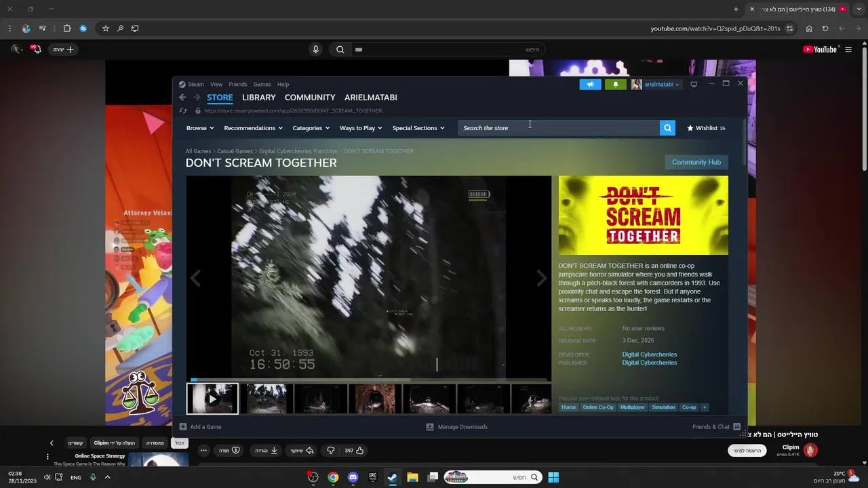Show previous screenshot with left arrow

point(195,279)
